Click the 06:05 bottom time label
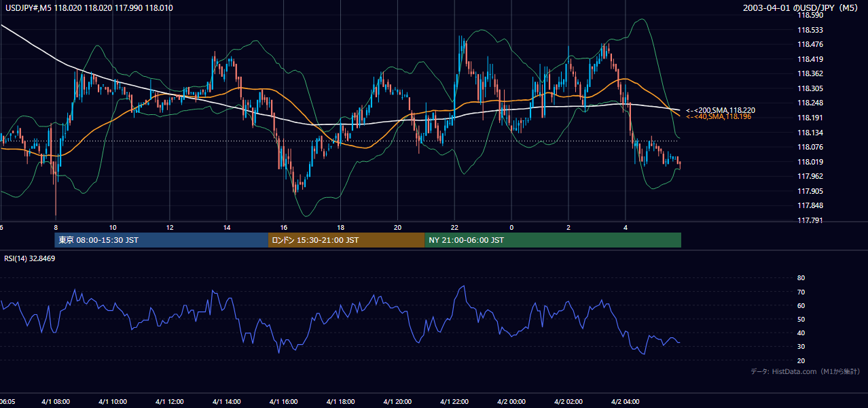The image size is (868, 408). [7, 401]
